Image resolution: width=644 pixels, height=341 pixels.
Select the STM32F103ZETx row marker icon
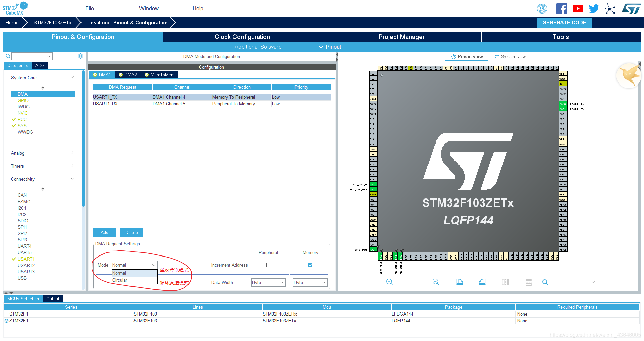(x=6, y=321)
